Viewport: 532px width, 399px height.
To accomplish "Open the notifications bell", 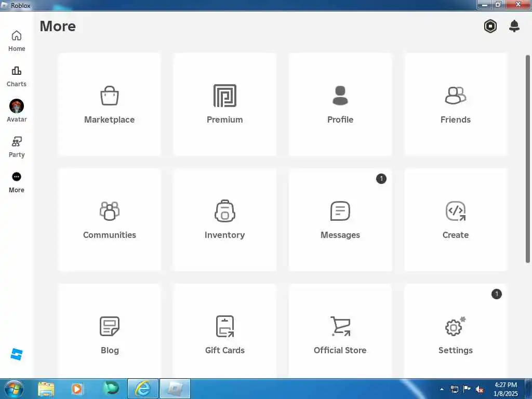I will (x=514, y=26).
